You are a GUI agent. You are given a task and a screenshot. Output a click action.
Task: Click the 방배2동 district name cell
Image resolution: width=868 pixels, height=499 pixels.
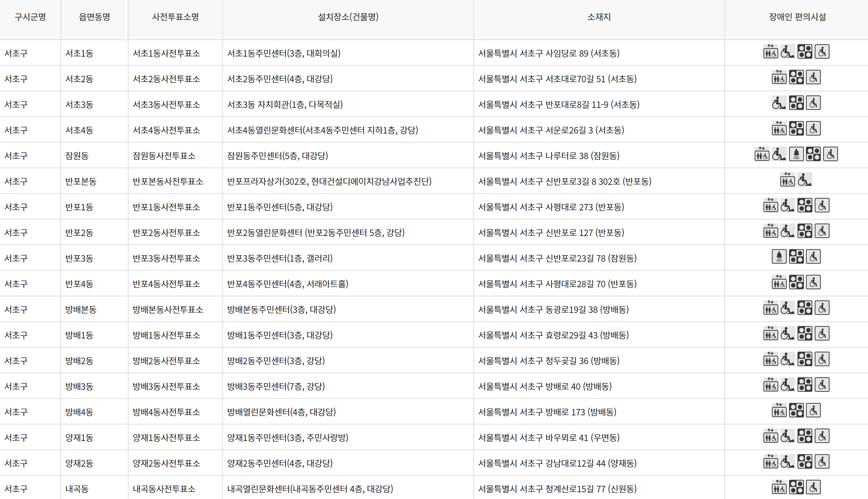[79, 361]
